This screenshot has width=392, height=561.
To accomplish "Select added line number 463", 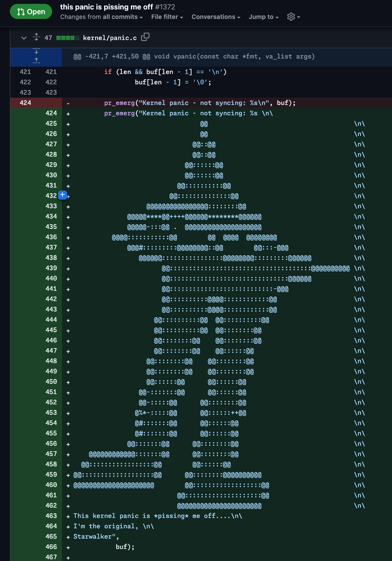I will (51, 516).
